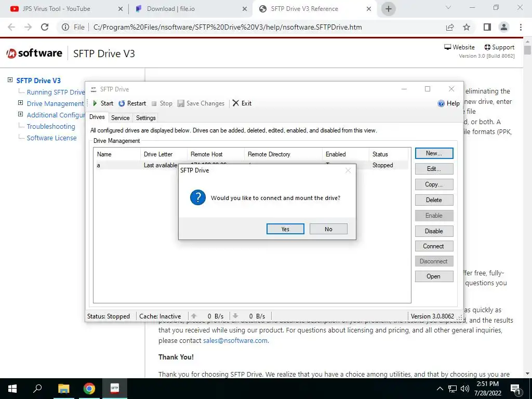This screenshot has height=399, width=532.
Task: Expand the Drive Management tree node
Action: [x=20, y=103]
